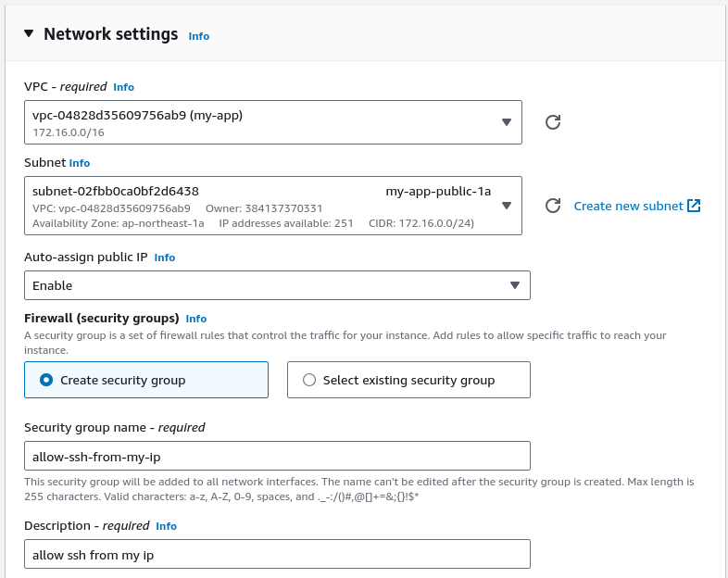The width and height of the screenshot is (728, 578).
Task: Open the VPC dropdown
Action: click(x=506, y=122)
